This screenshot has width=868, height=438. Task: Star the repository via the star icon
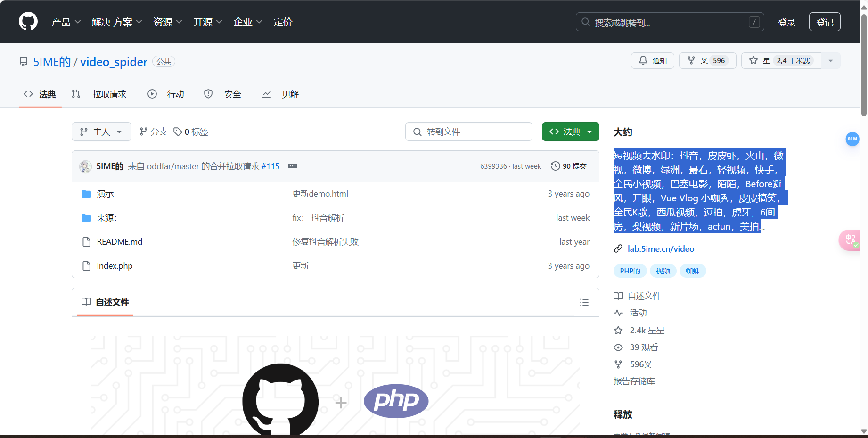coord(753,60)
